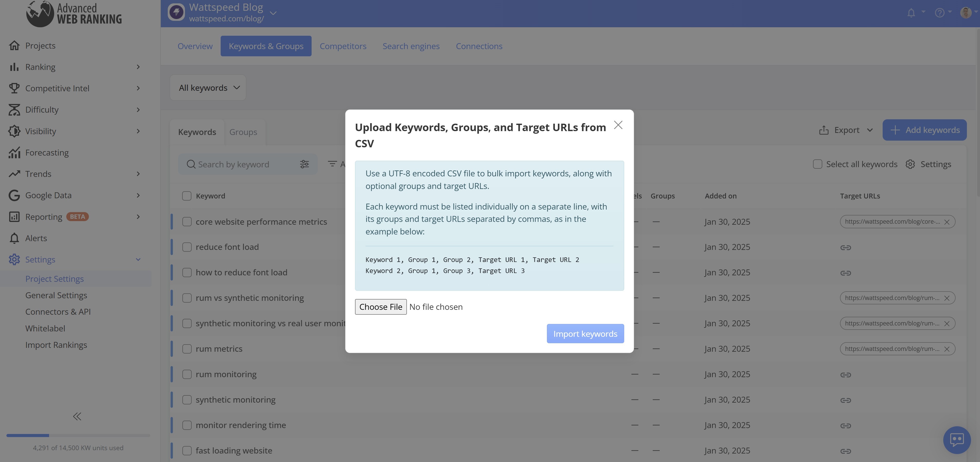
Task: Check the monitor rendering time checkbox
Action: pyautogui.click(x=186, y=425)
